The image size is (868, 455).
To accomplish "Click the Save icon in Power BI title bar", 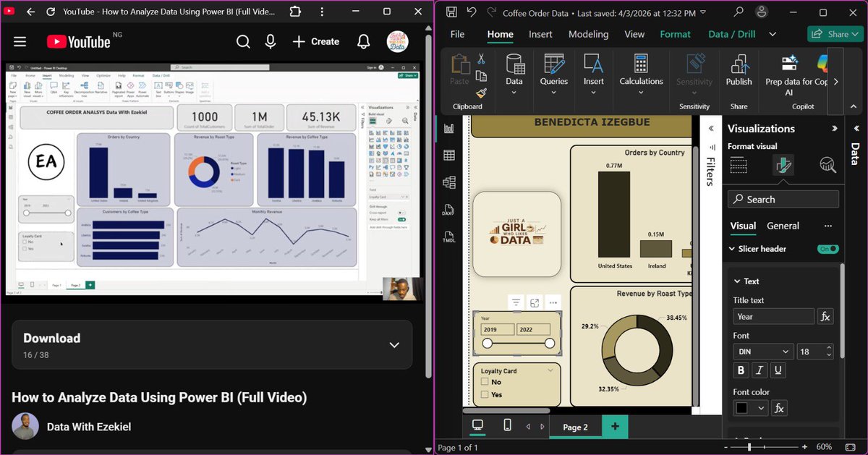I will (451, 12).
